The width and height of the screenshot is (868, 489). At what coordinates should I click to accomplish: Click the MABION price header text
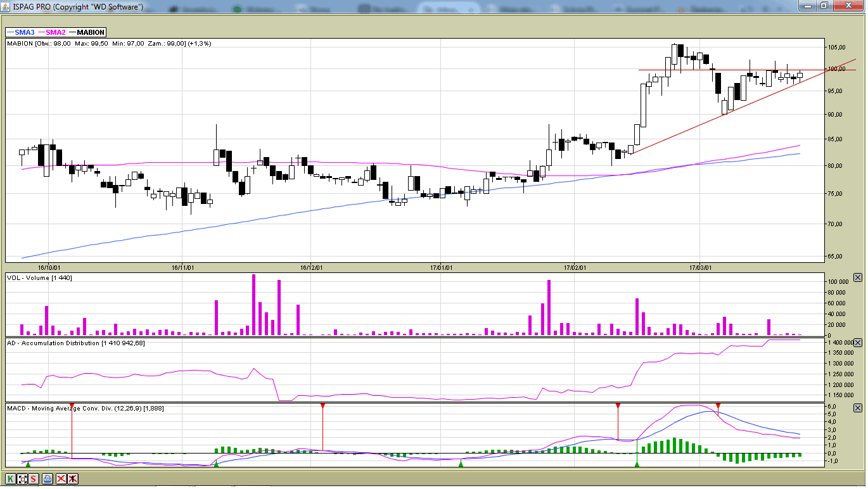(x=109, y=44)
